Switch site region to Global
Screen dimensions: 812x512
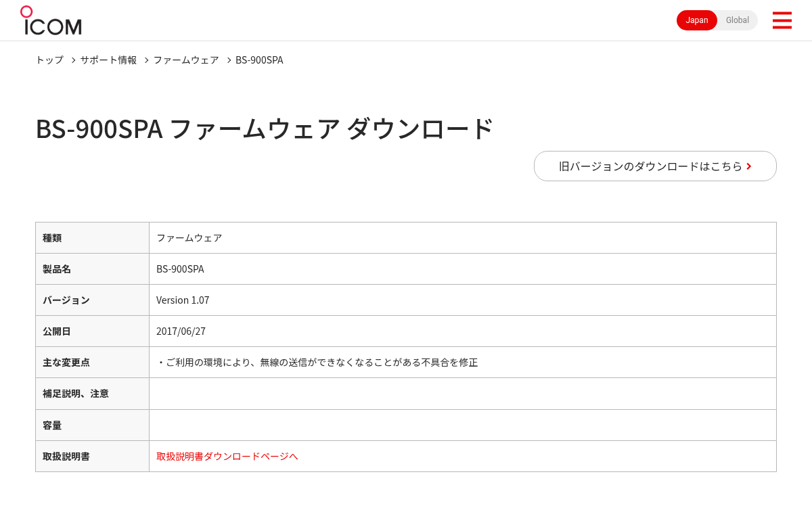point(738,20)
